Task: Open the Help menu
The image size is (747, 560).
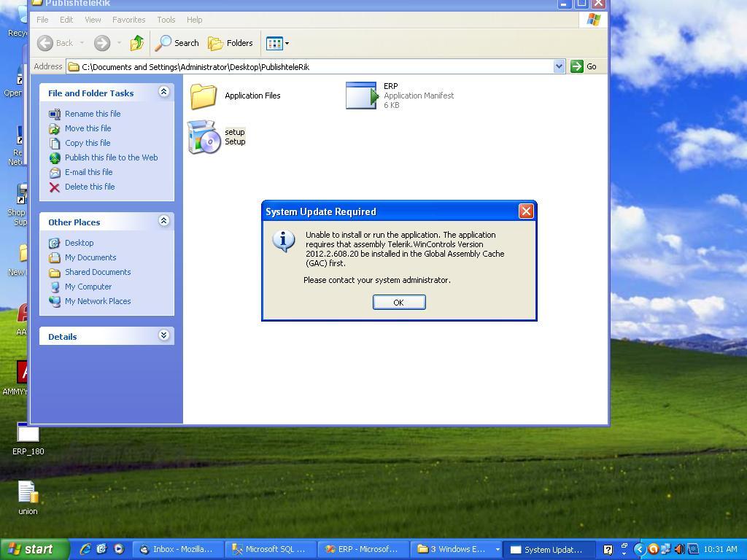Action: 194,20
